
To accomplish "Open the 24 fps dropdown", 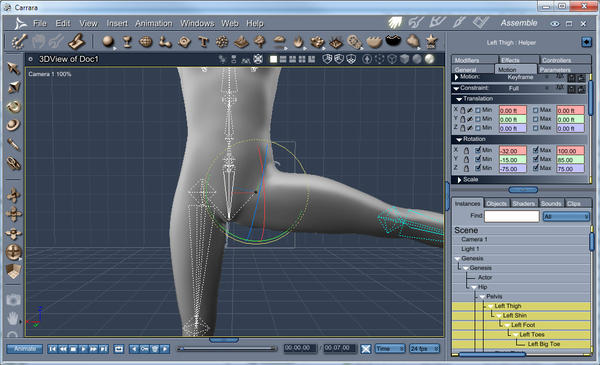I will pos(424,349).
